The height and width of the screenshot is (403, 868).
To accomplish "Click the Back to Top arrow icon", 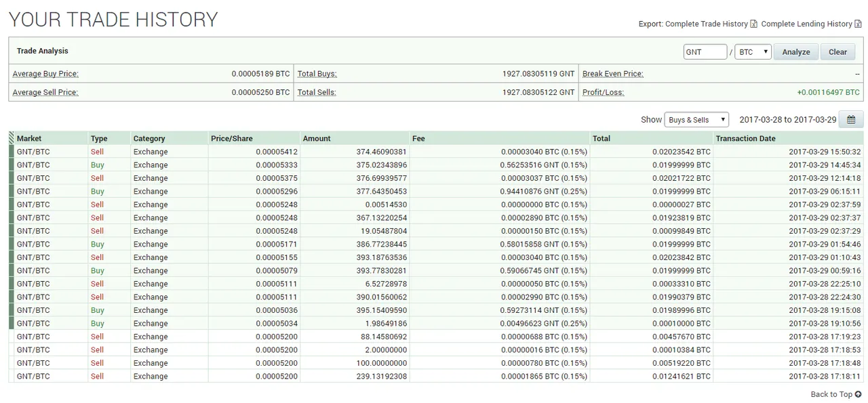I will click(859, 394).
